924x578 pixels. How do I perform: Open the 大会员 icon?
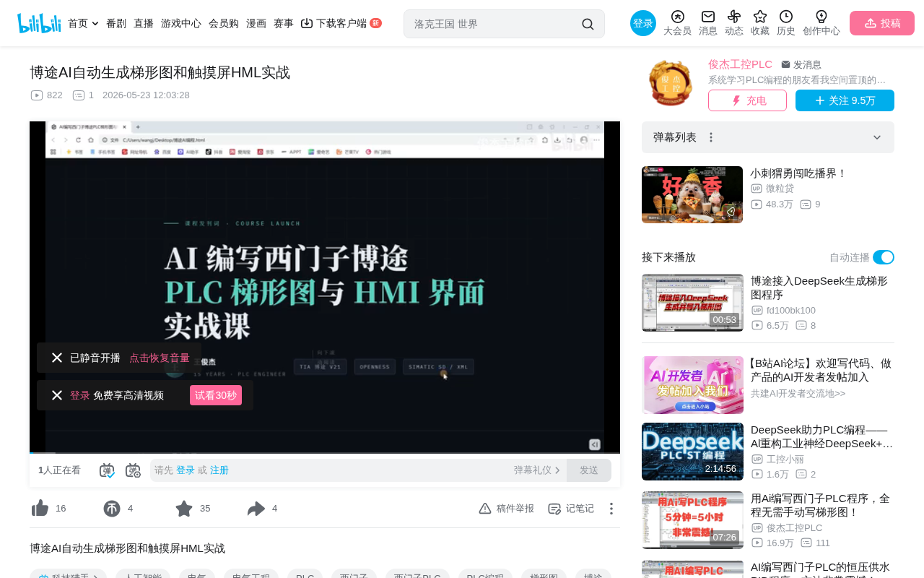pos(677,17)
